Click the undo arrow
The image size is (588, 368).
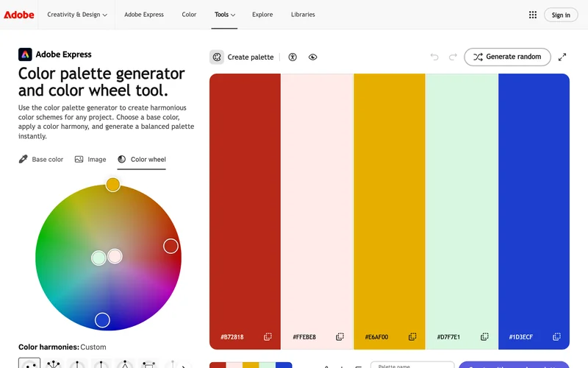(434, 57)
